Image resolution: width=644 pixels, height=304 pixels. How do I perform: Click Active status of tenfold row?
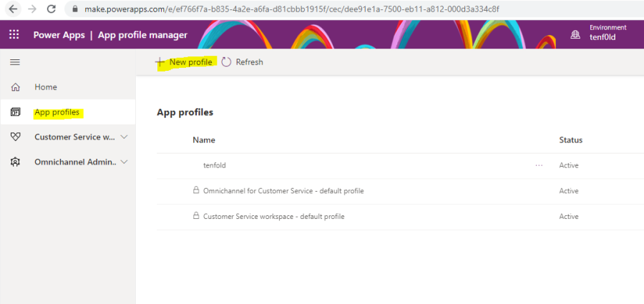point(569,165)
